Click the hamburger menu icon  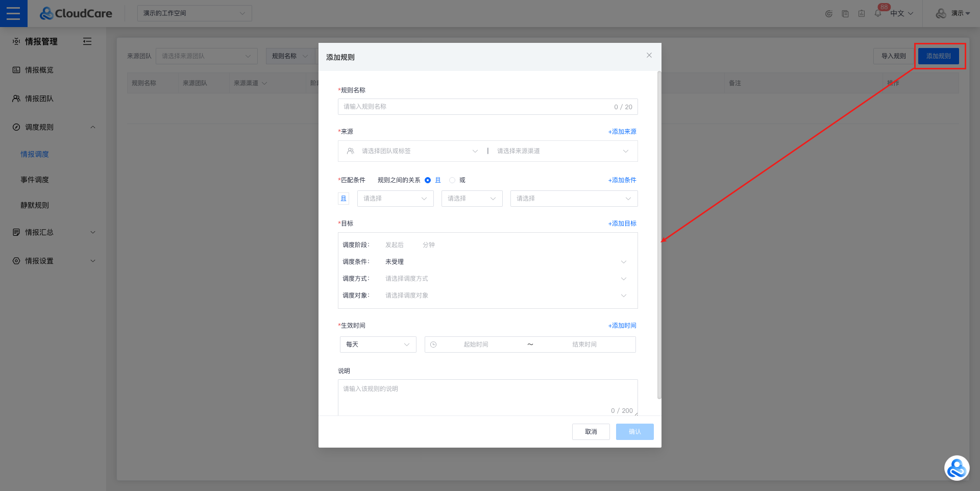[13, 13]
